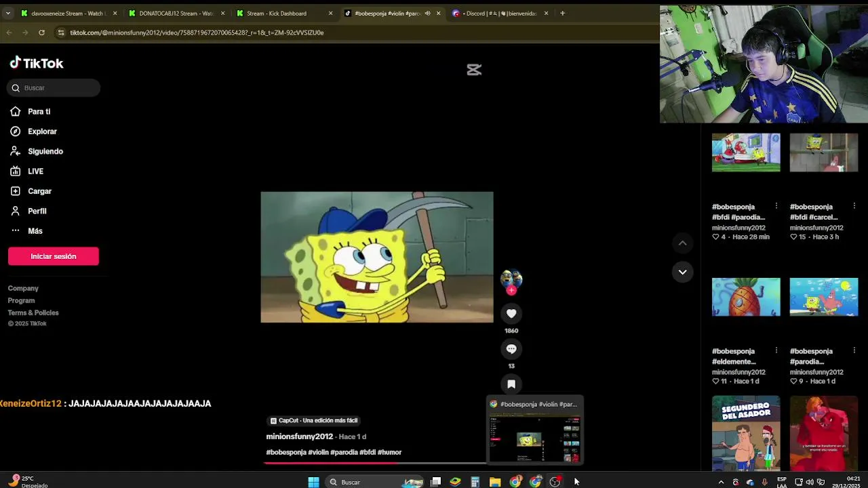This screenshot has width=868, height=488.
Task: Open the ESP LAA language switcher
Action: (x=782, y=482)
